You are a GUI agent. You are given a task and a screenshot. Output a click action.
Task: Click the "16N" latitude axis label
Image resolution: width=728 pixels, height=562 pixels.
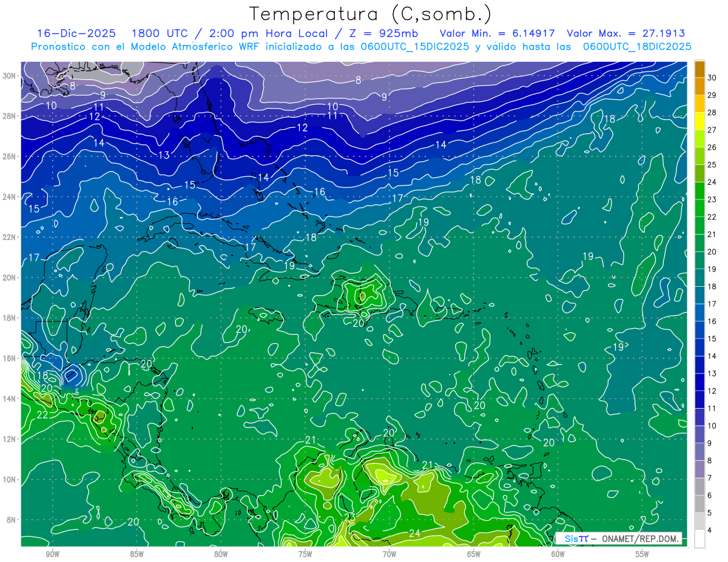(10, 358)
